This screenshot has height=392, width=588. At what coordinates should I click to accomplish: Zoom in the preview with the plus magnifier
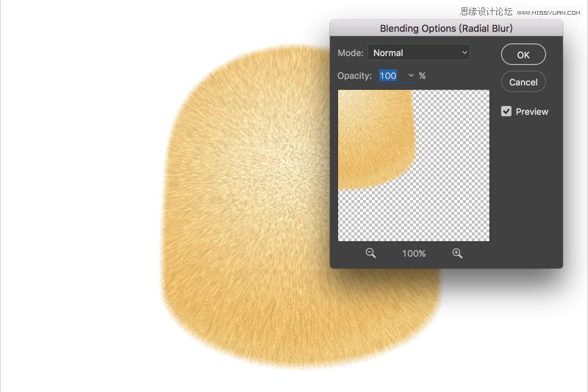(x=457, y=253)
